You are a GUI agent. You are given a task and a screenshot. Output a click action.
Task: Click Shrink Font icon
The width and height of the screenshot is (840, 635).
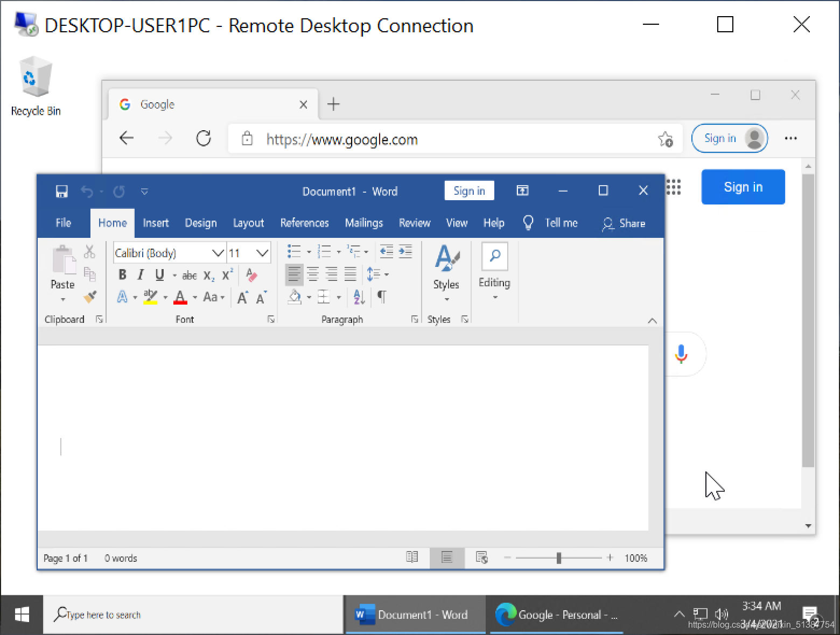point(262,297)
